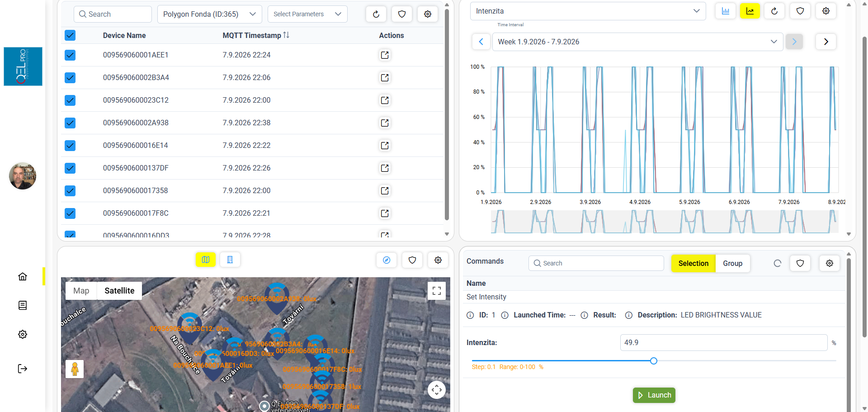This screenshot has height=412, width=868.
Task: Open device 009569060002B3A4 action link
Action: click(385, 77)
